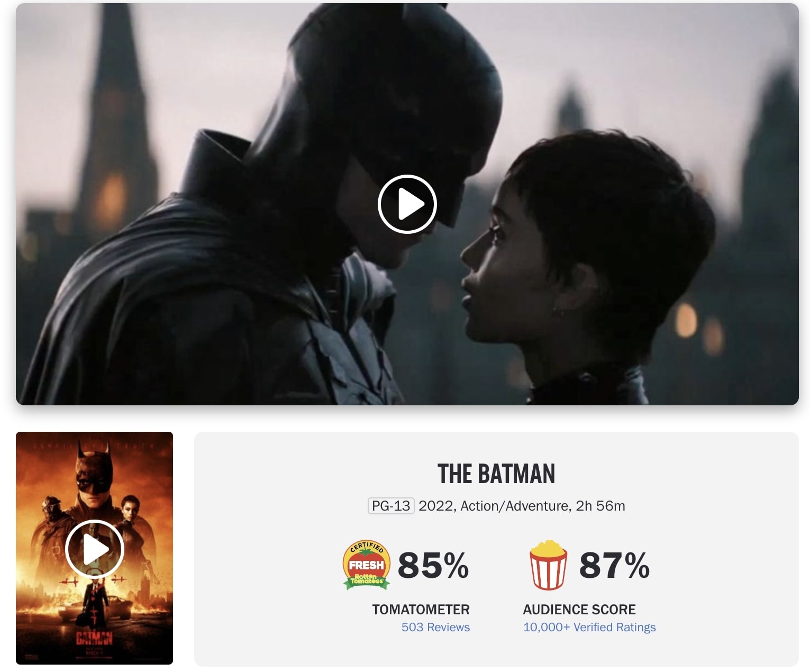
Task: Click THE BATMAN movie title heading
Action: coord(496,474)
